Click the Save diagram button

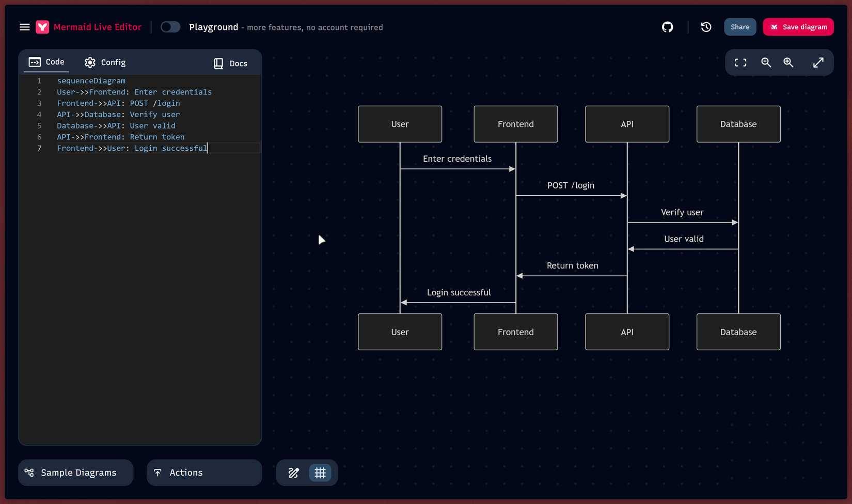[x=798, y=27]
